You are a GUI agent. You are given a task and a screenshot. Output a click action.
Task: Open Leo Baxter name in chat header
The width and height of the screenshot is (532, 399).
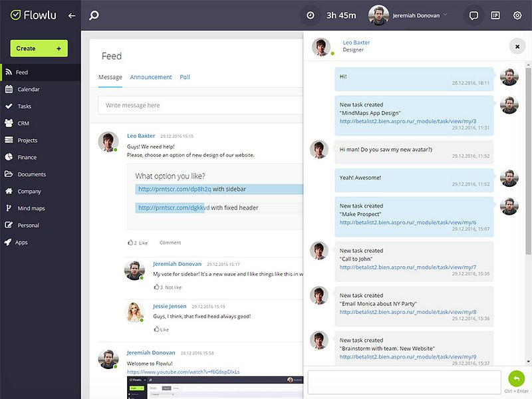click(356, 43)
